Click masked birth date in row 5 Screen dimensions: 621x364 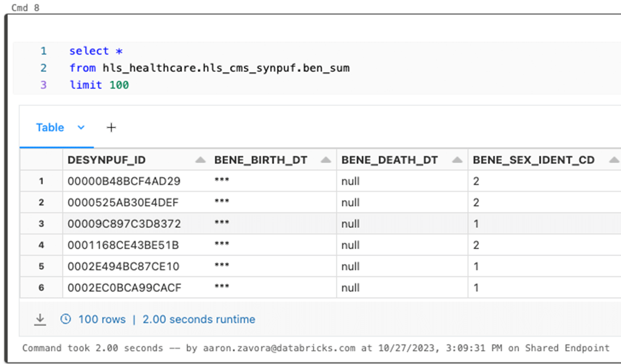pos(221,266)
